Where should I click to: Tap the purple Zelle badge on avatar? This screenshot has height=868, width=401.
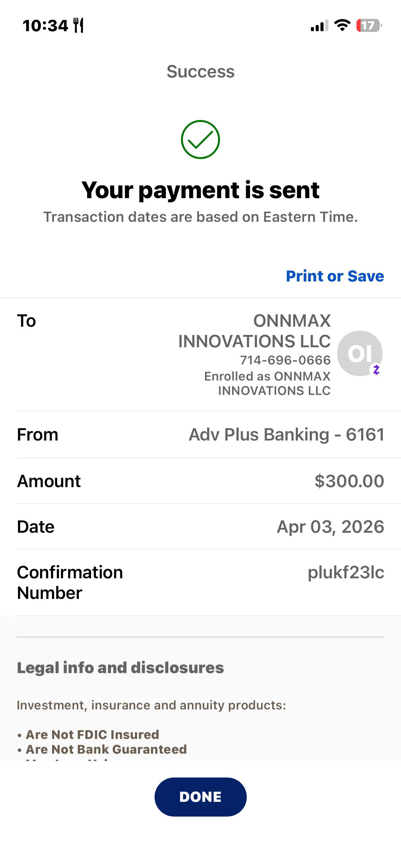(x=376, y=370)
